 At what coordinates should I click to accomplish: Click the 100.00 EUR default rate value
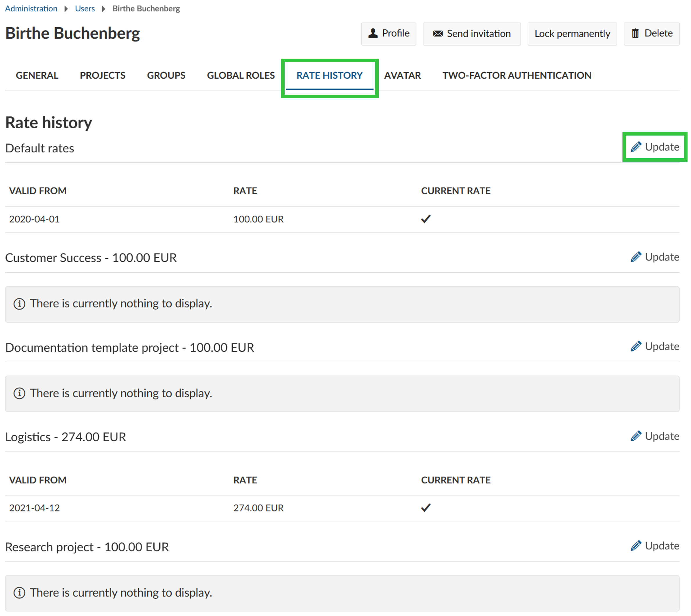point(259,219)
